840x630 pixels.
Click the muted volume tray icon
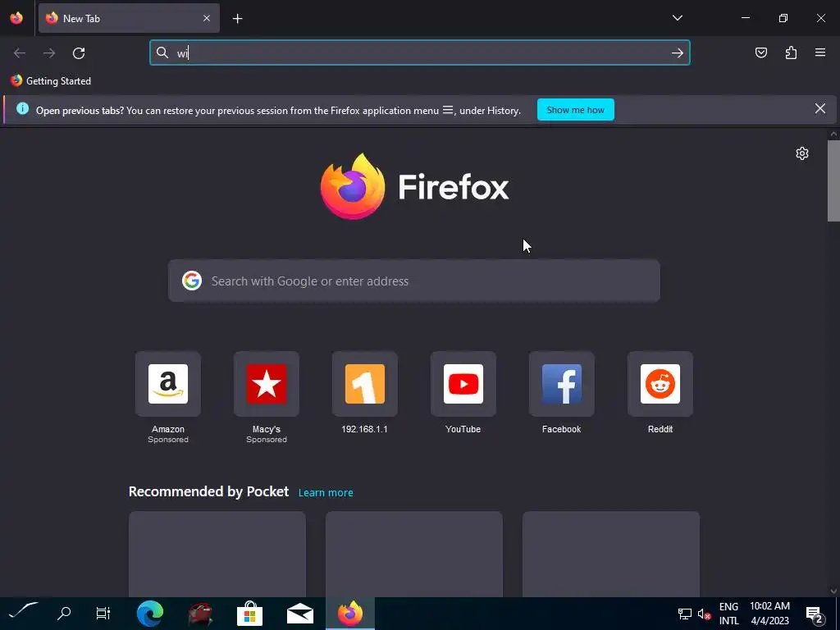704,614
